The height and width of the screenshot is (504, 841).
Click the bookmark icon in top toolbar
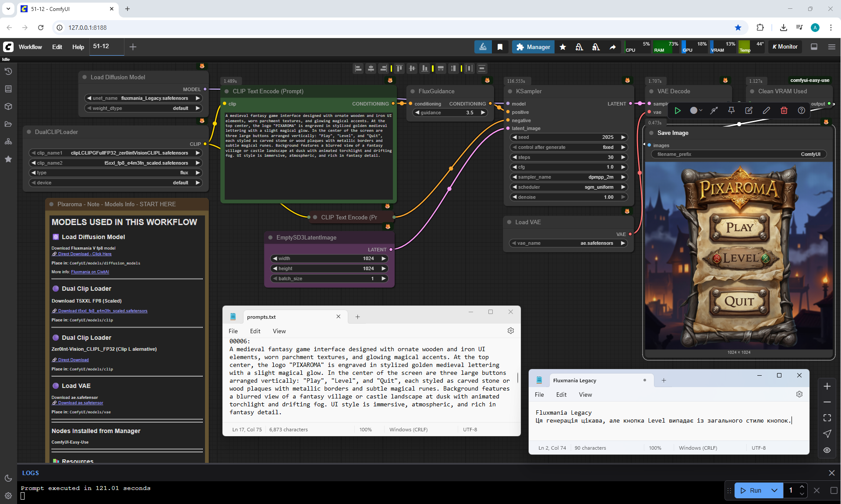point(500,47)
